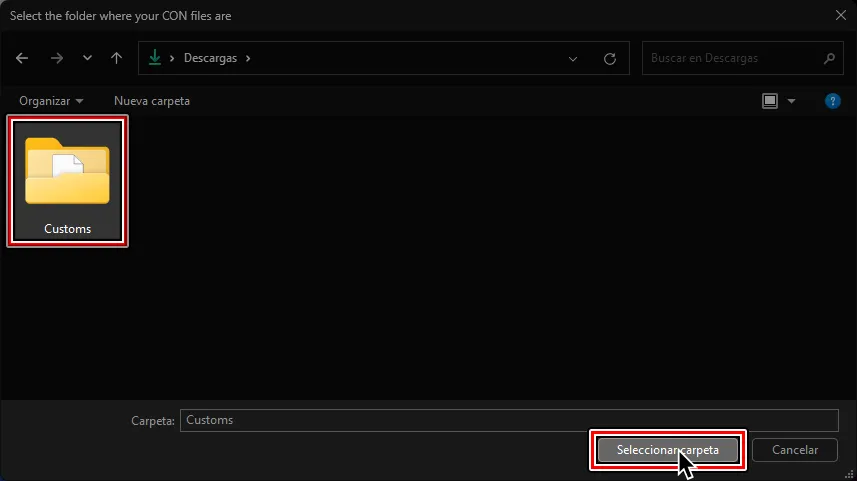Open the recent locations dropdown chevron
Screen dimensions: 857x481
point(87,58)
